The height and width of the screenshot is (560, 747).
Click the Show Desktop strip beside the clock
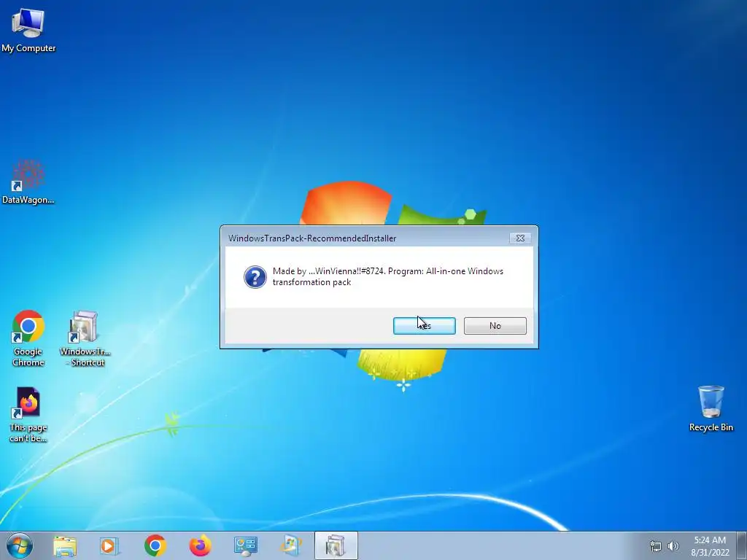[742, 545]
